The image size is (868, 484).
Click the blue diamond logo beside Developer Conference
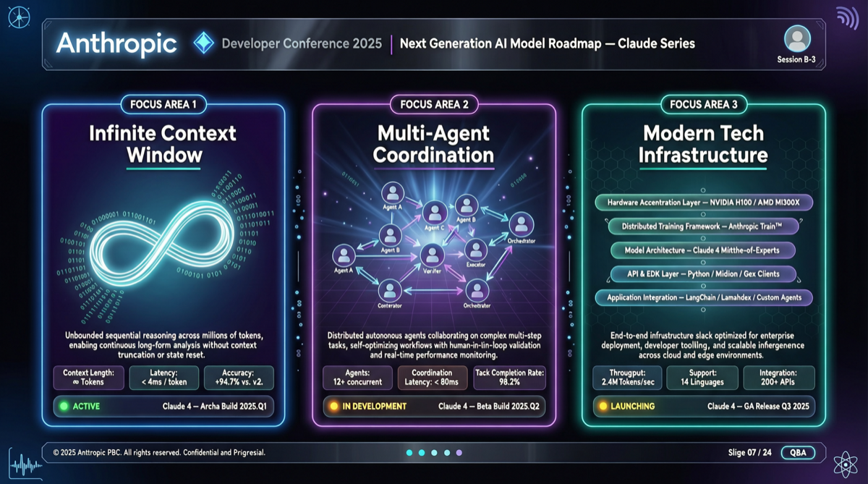[204, 43]
